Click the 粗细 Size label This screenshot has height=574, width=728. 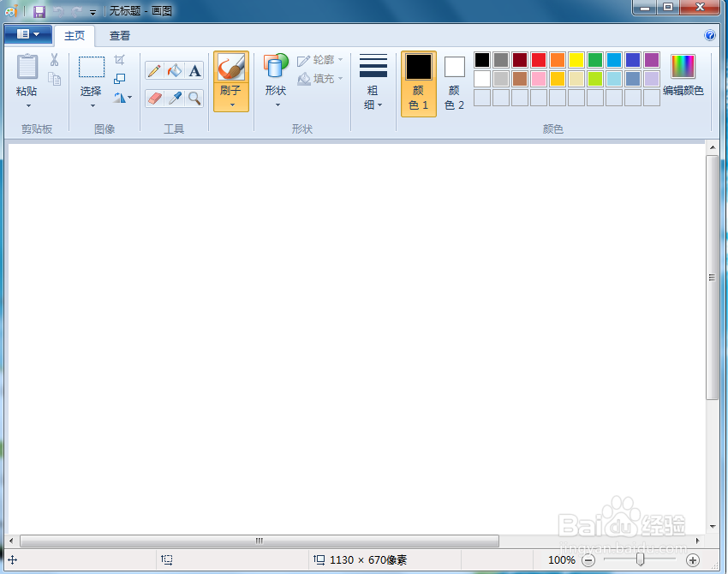pos(372,98)
